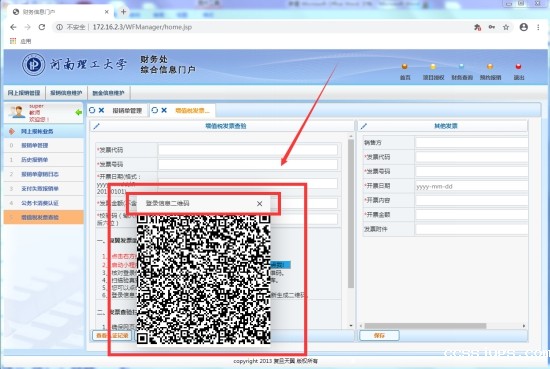
Task: Click the 开票日期 yyyy-mm-dd field
Action: click(471, 186)
